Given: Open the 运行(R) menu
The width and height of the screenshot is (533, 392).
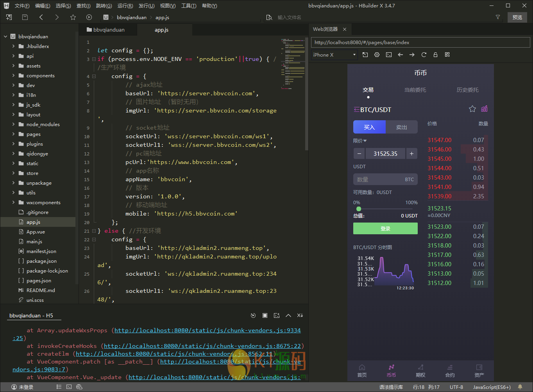Looking at the screenshot, I should (x=125, y=6).
